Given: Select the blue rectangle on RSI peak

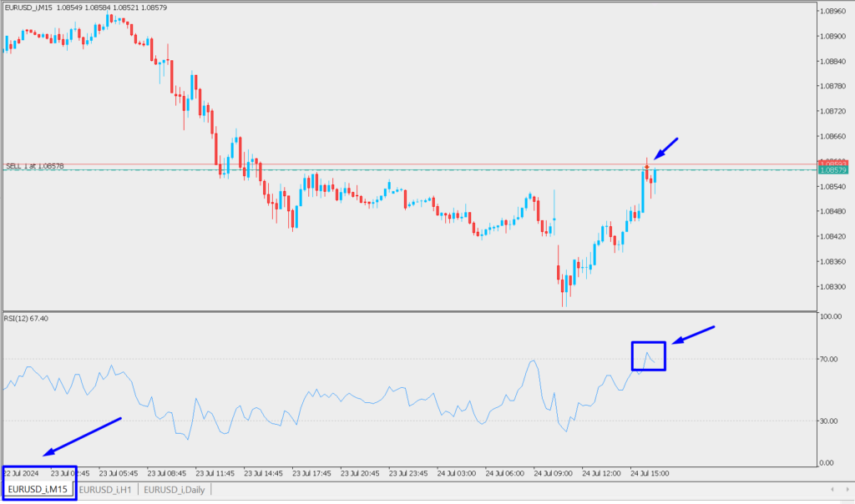Looking at the screenshot, I should 649,355.
